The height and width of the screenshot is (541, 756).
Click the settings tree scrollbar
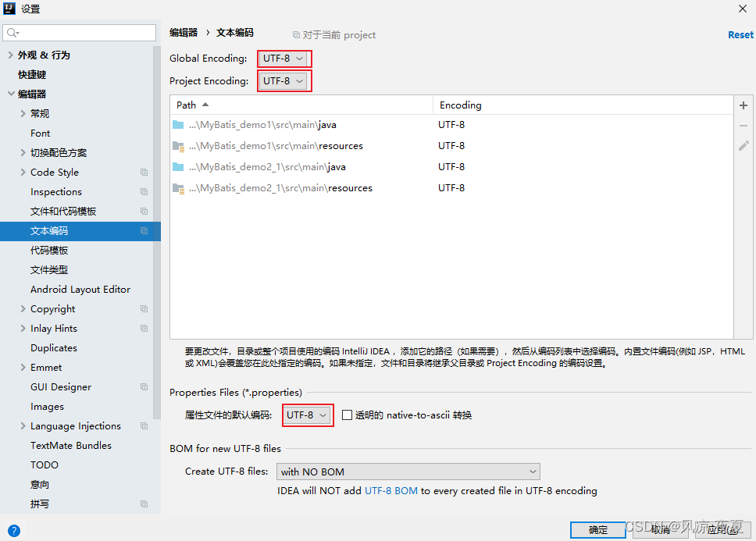(157, 233)
